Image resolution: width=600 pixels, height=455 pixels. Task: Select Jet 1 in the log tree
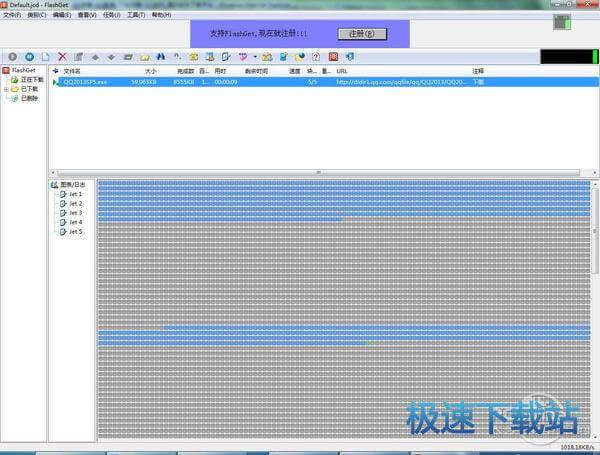(x=75, y=194)
